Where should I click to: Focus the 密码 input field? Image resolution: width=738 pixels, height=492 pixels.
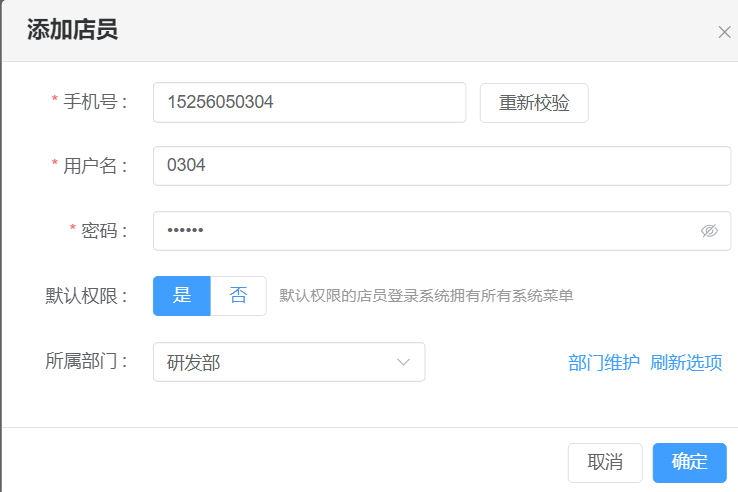pos(442,231)
